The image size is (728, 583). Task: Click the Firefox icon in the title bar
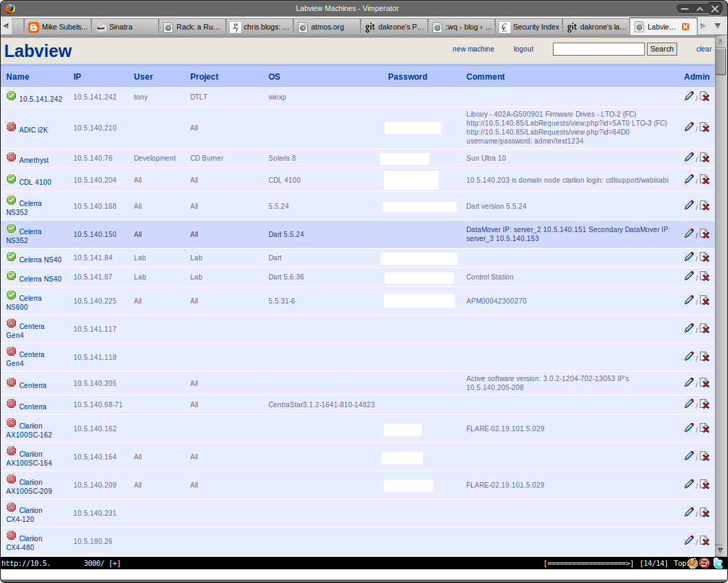[10, 8]
